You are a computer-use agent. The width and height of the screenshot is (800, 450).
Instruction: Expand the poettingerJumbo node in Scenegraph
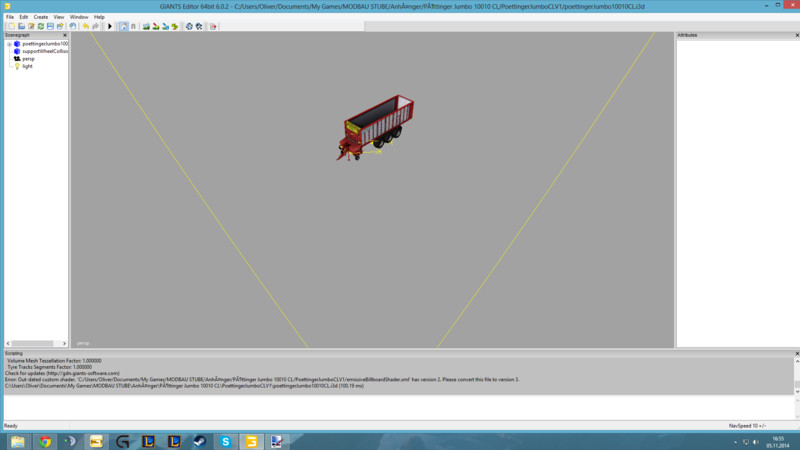pyautogui.click(x=9, y=44)
